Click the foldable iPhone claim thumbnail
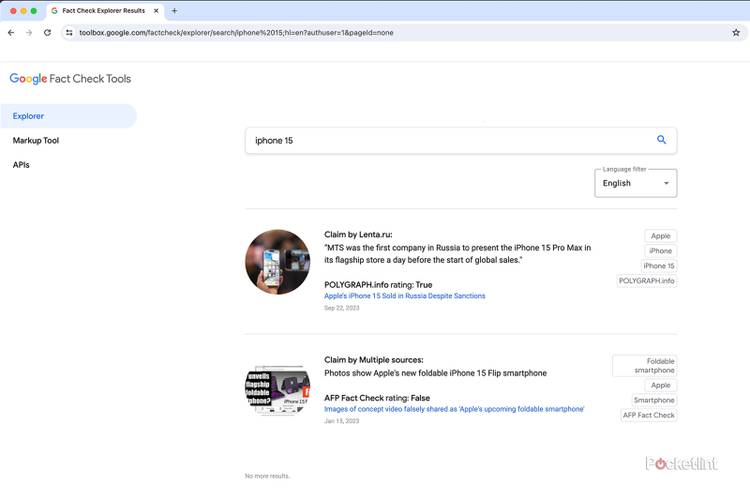 tap(277, 391)
